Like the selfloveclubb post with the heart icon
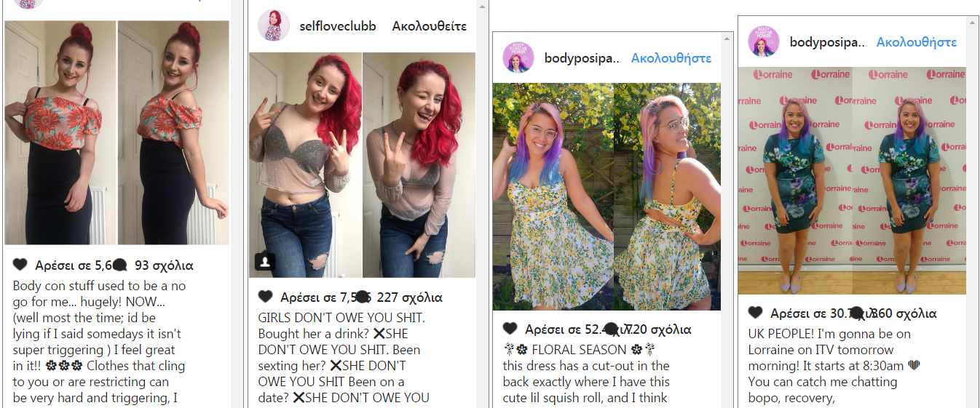This screenshot has width=980, height=408. (266, 297)
